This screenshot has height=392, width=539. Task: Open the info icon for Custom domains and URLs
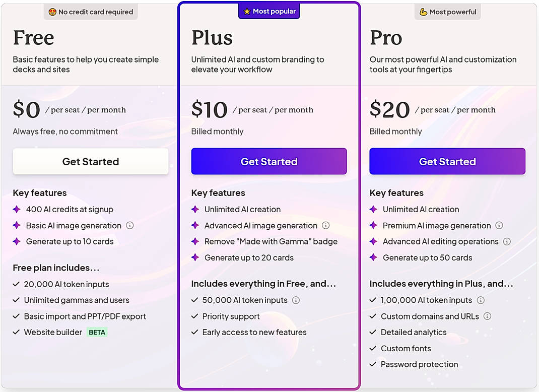click(x=487, y=316)
